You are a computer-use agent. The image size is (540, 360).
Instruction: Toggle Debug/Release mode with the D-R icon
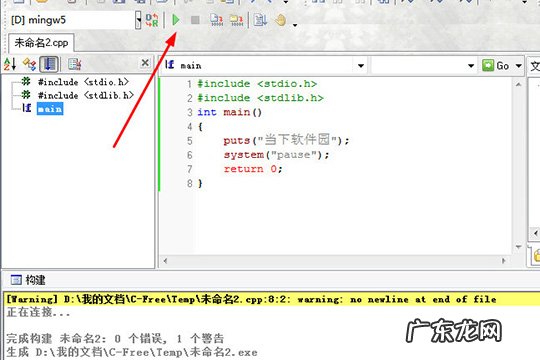[x=152, y=20]
